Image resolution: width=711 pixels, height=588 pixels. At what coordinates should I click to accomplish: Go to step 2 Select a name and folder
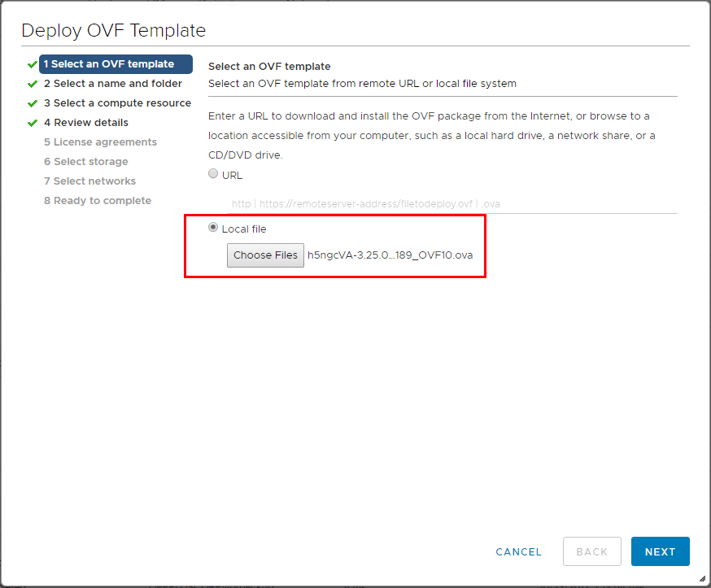[x=113, y=84]
